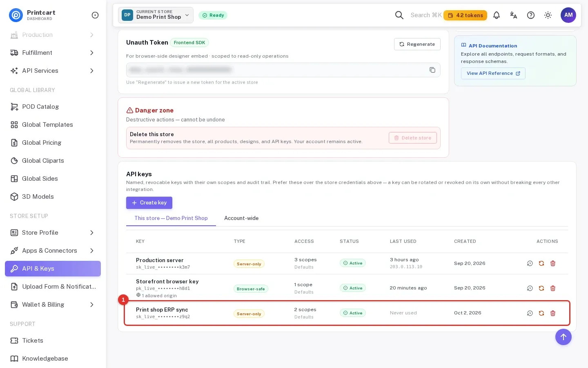Click the Delete store button
Image resolution: width=588 pixels, height=368 pixels.
coord(412,138)
